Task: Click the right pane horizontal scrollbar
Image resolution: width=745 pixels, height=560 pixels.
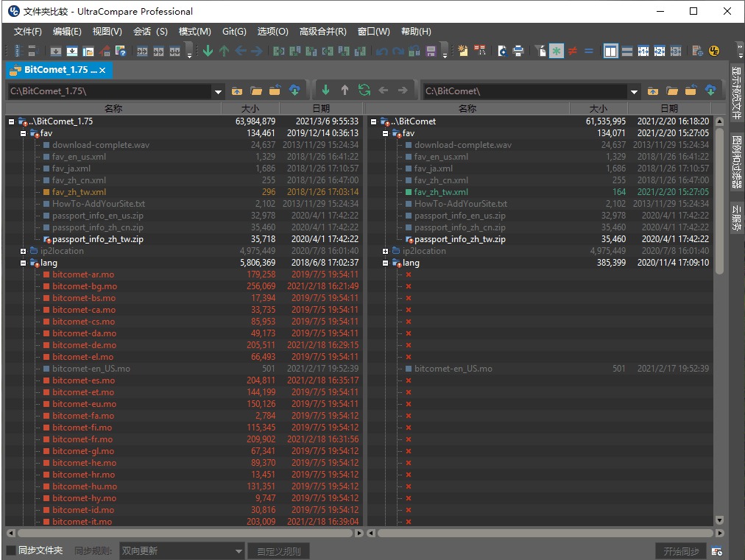Action: point(545,533)
